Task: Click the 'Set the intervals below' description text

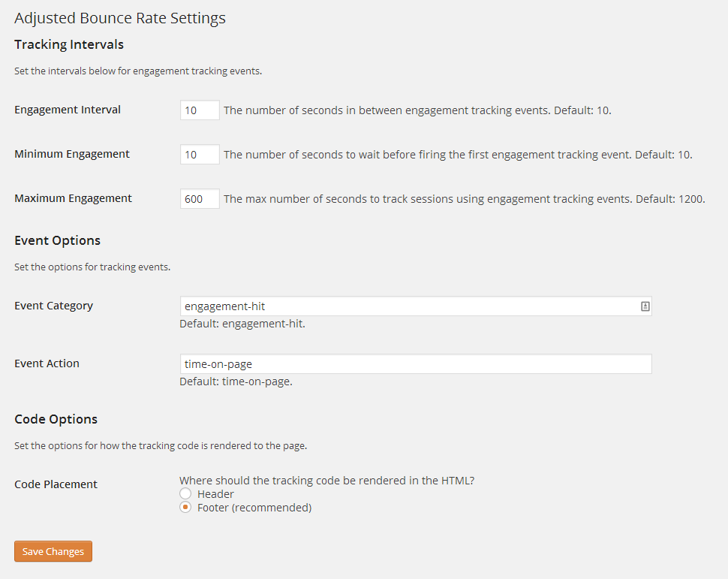Action: 138,71
